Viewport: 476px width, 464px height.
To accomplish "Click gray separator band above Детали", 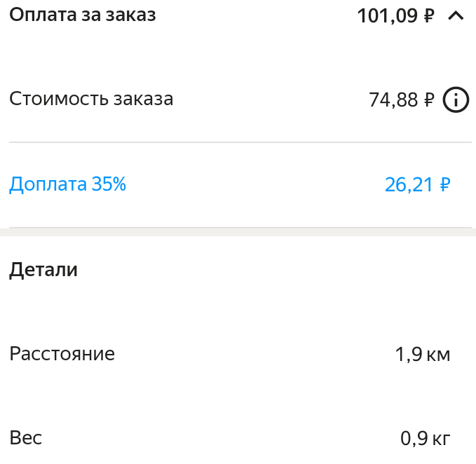I will (x=238, y=232).
